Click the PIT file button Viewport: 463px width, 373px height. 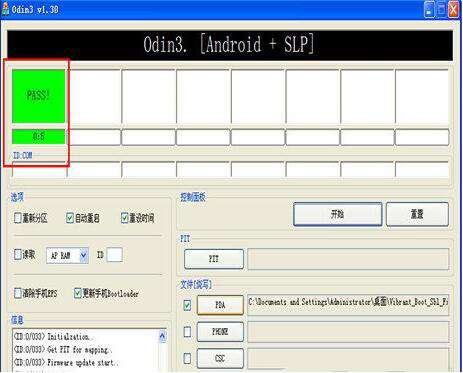coord(214,259)
